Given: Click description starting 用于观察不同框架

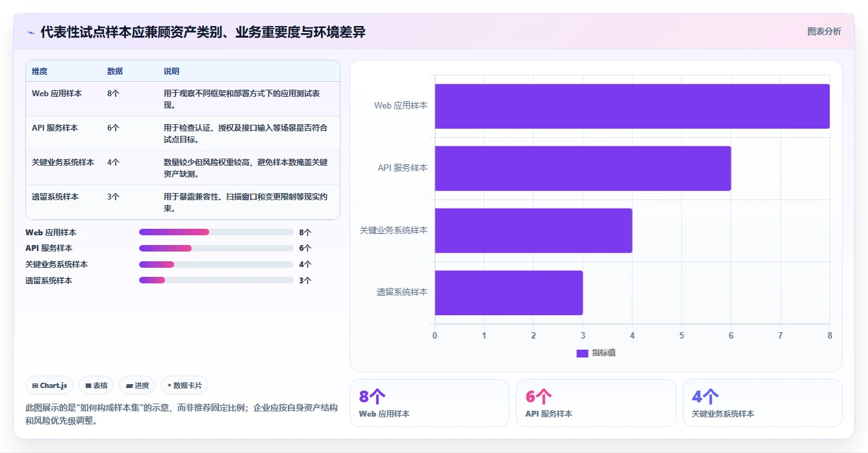Looking at the screenshot, I should tap(242, 99).
